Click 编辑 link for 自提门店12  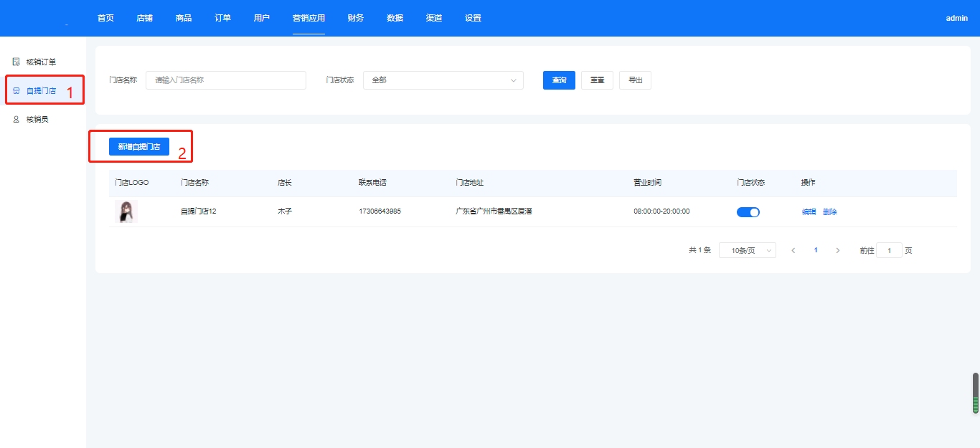809,212
